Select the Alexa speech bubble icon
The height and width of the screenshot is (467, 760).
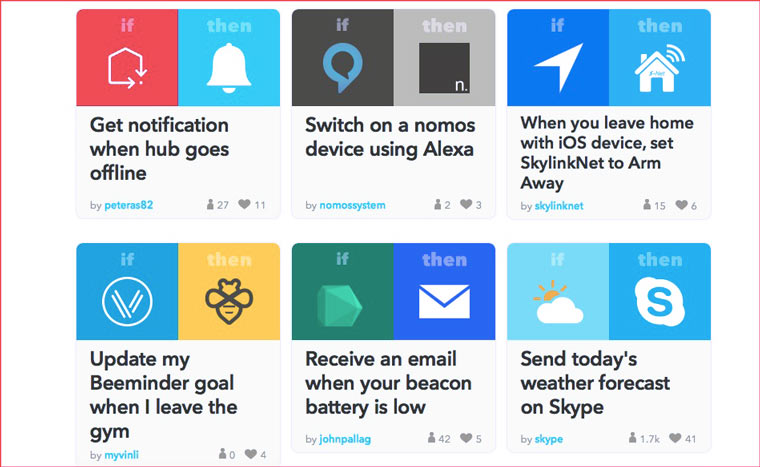(x=342, y=67)
